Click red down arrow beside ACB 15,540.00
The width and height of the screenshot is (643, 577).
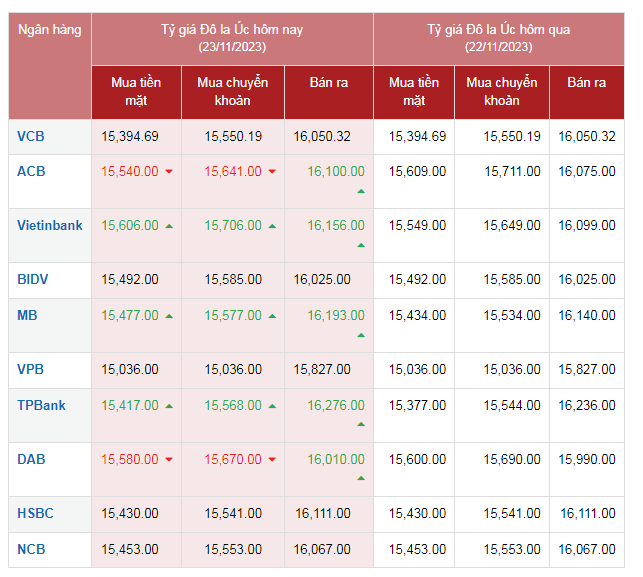pyautogui.click(x=169, y=172)
